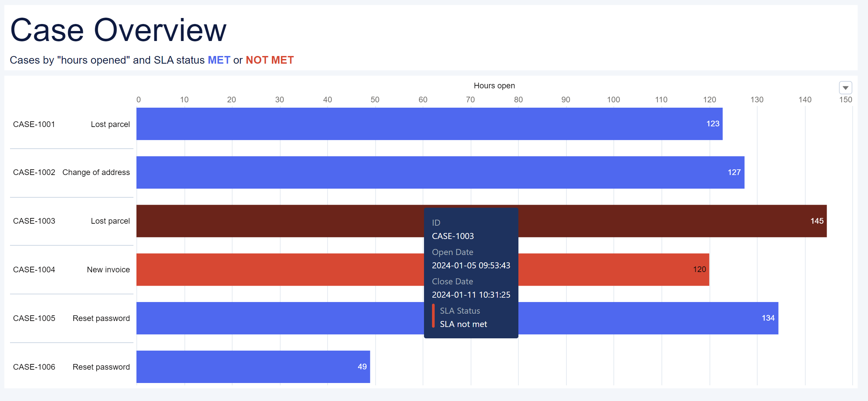
Task: Click the SLA not met tooltip value
Action: [x=463, y=324]
